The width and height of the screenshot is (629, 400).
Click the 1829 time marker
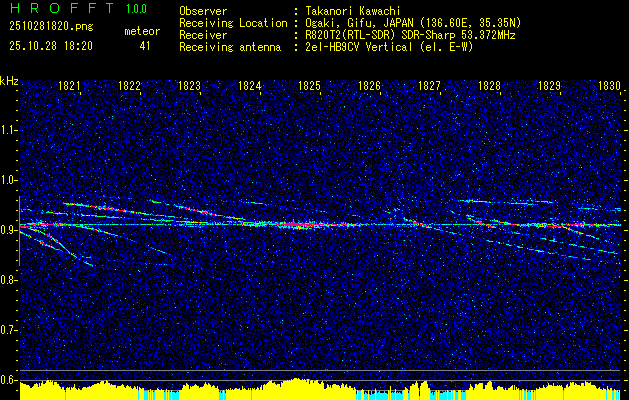coord(550,86)
